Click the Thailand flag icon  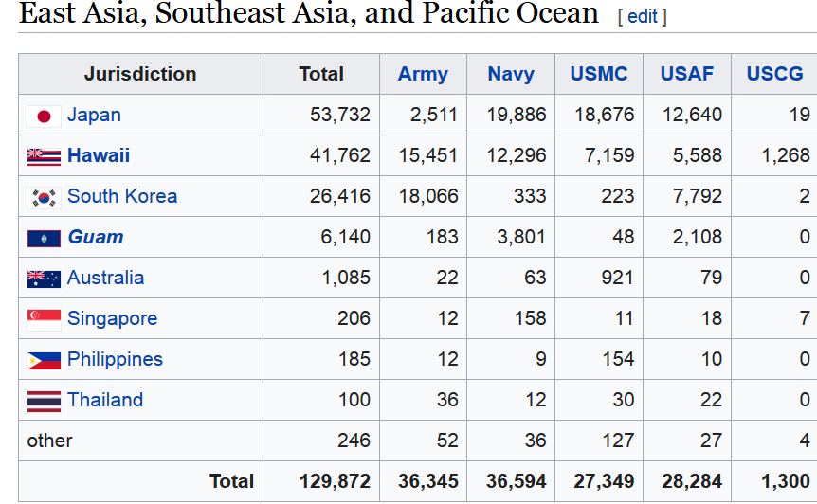tap(44, 401)
